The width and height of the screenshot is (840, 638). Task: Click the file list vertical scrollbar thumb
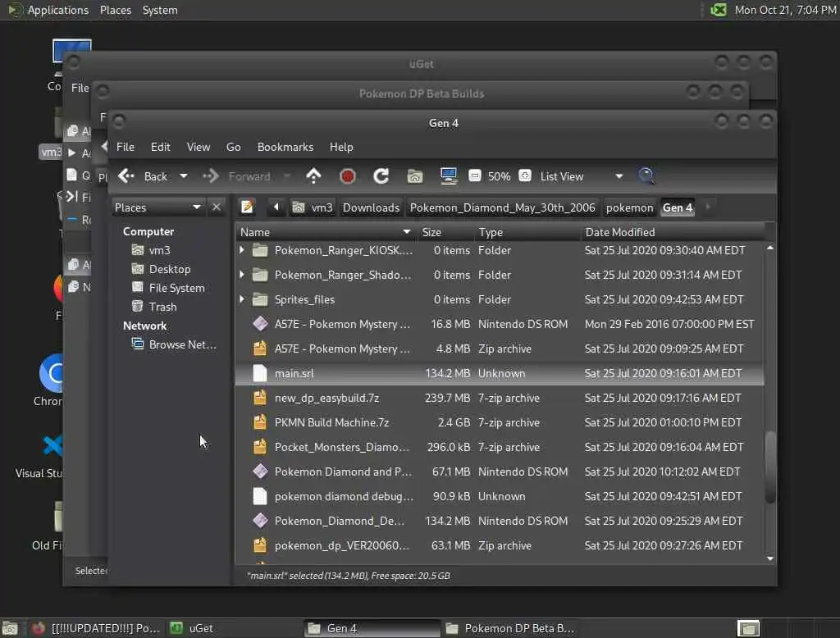[x=770, y=467]
